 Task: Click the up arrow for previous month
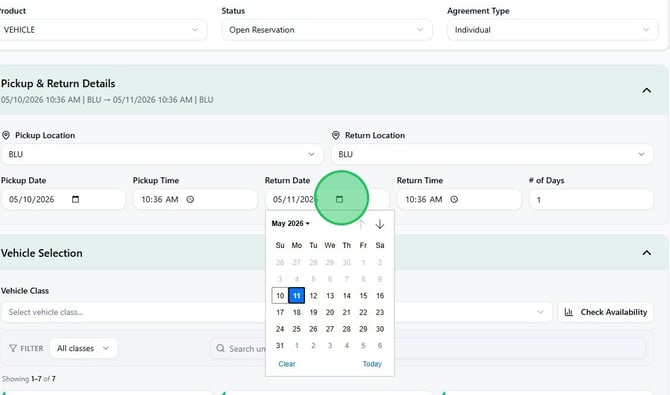point(361,224)
